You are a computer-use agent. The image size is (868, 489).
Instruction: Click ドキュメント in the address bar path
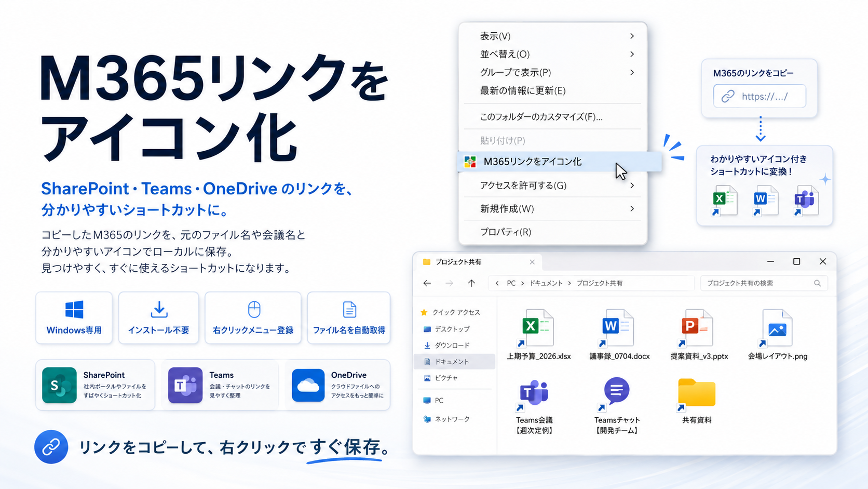(x=546, y=283)
